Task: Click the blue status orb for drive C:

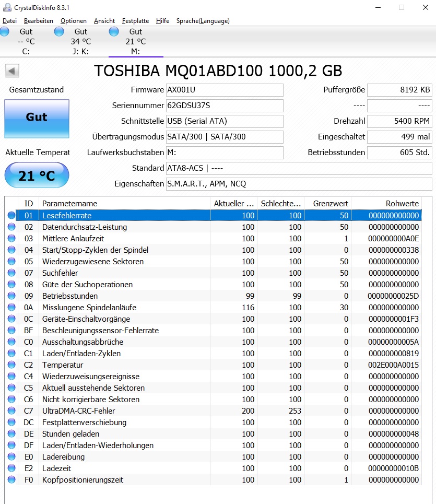Action: tap(5, 31)
